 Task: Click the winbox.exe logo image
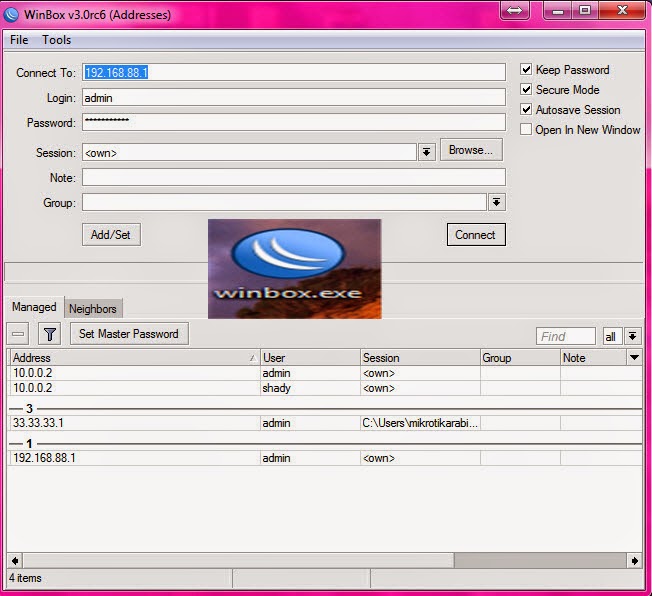pyautogui.click(x=294, y=269)
